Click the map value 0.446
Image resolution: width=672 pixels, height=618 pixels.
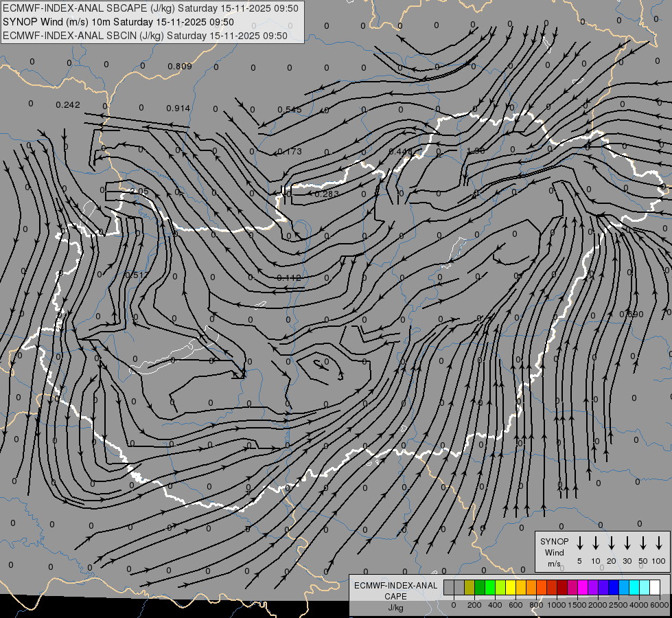pos(401,151)
